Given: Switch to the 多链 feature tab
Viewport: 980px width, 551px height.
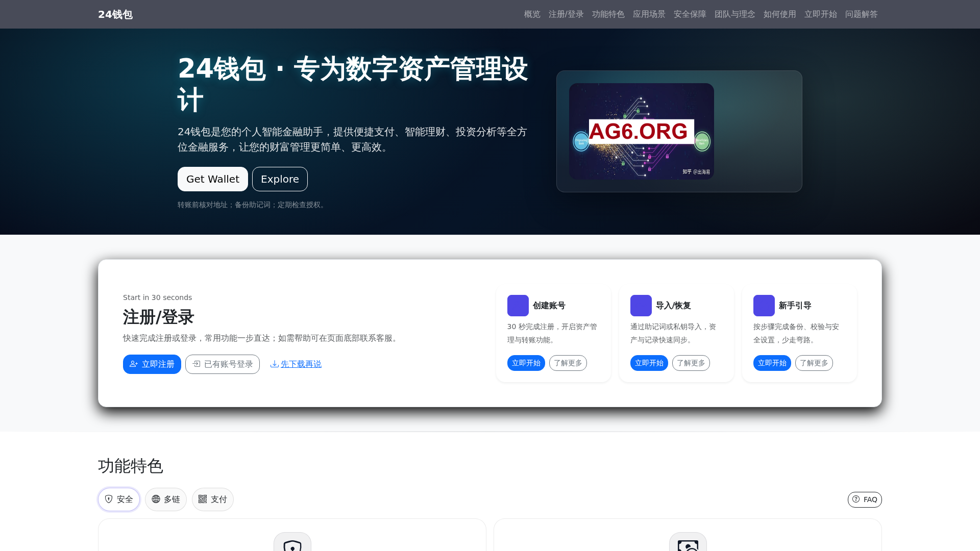Looking at the screenshot, I should coord(166,499).
